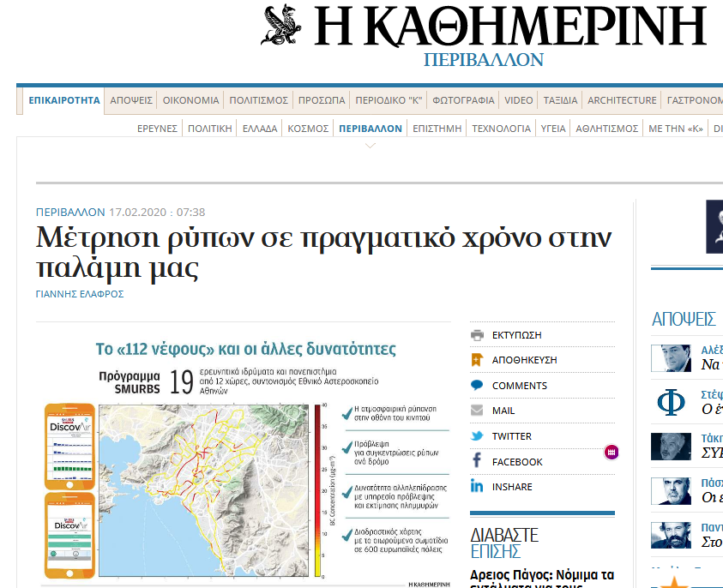Image resolution: width=723 pixels, height=588 pixels.
Task: Click the Twitter bird icon
Action: 477,436
